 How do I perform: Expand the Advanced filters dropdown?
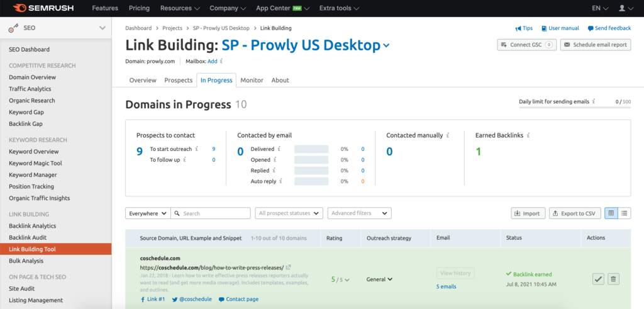point(359,213)
